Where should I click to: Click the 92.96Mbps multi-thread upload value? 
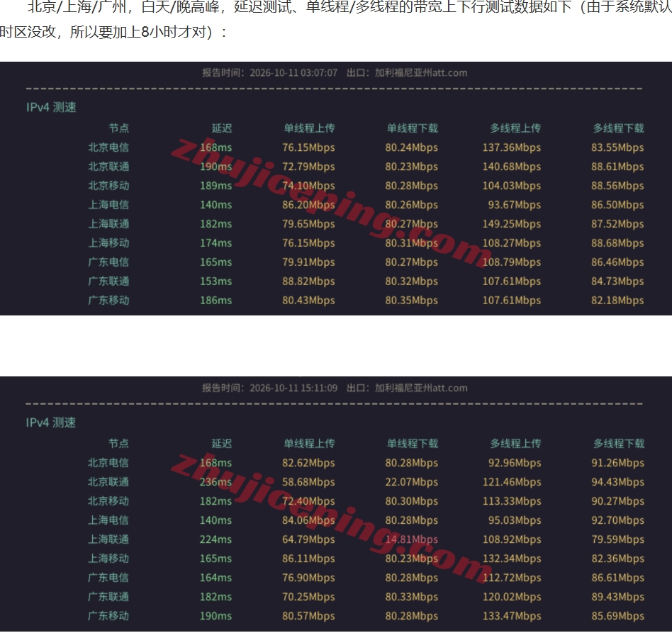point(515,463)
